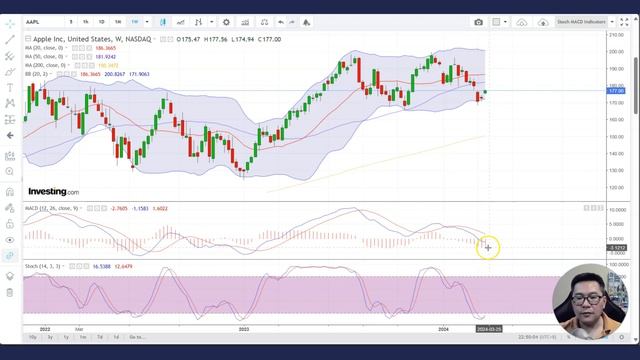Set the range to 3y
The width and height of the screenshot is (640, 360).
(x=50, y=338)
